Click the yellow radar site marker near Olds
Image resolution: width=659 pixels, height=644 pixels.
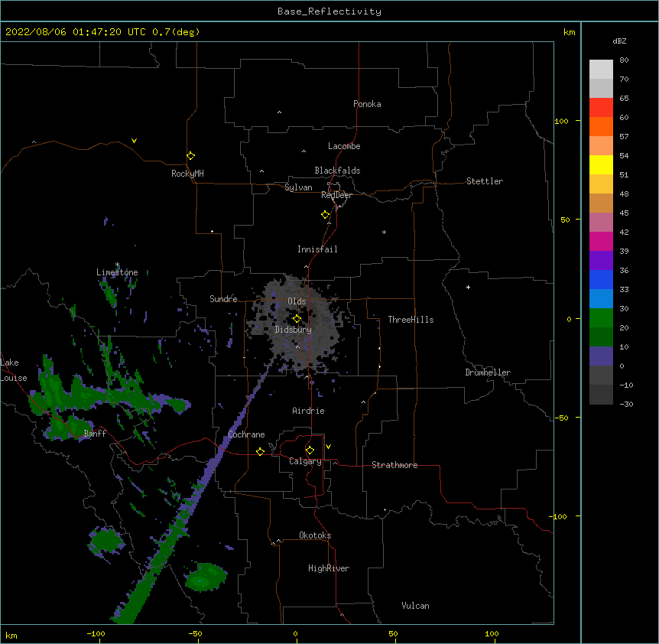click(x=297, y=319)
